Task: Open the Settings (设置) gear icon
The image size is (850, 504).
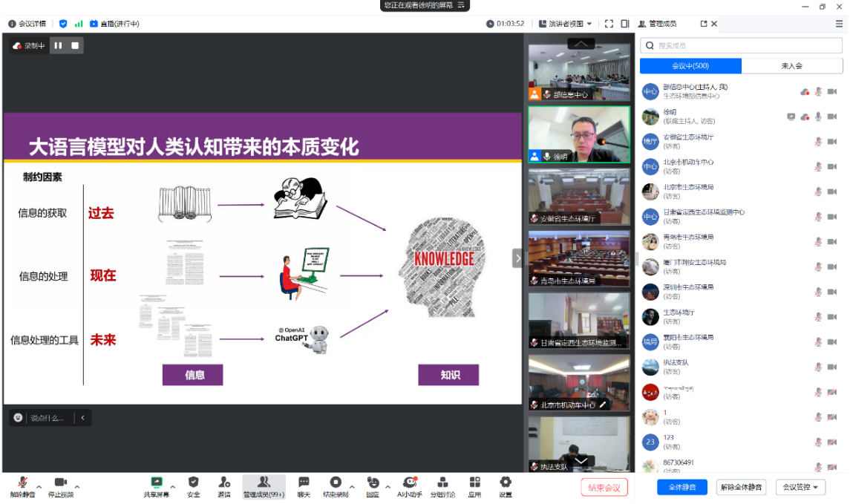Action: pyautogui.click(x=505, y=483)
